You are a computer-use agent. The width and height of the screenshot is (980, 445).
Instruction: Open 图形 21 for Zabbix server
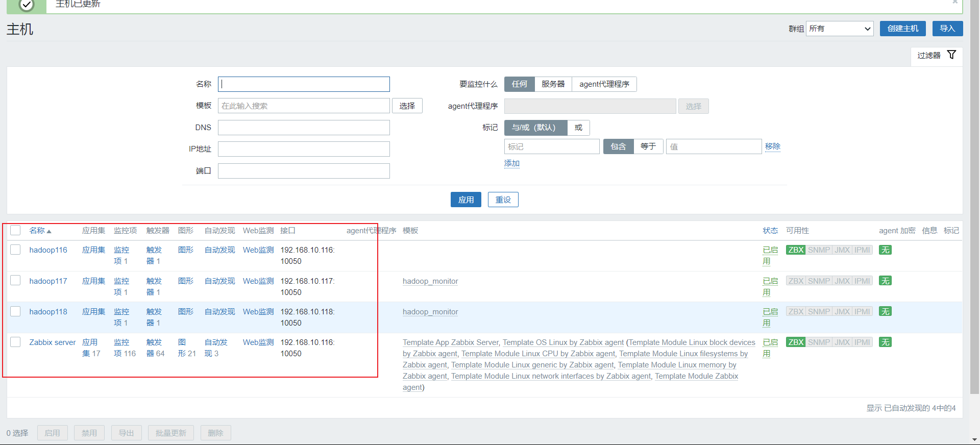click(x=187, y=348)
